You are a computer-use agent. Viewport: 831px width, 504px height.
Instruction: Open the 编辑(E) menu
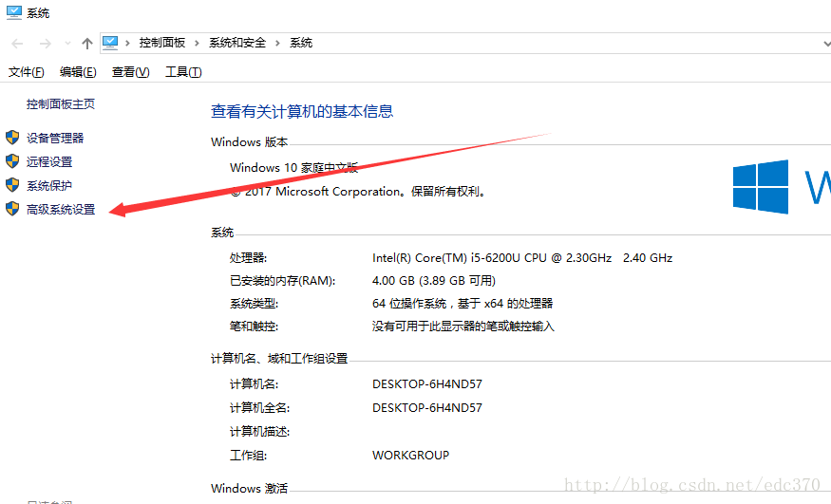point(78,72)
